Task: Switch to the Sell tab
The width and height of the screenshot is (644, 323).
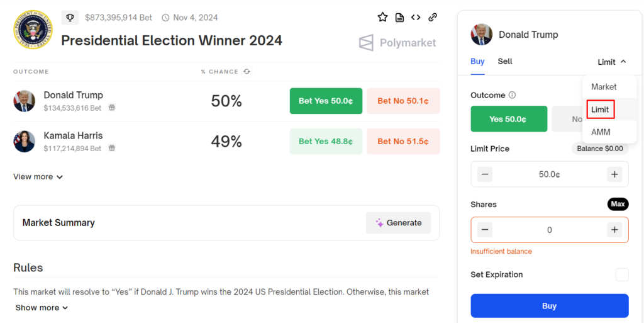Action: 505,62
